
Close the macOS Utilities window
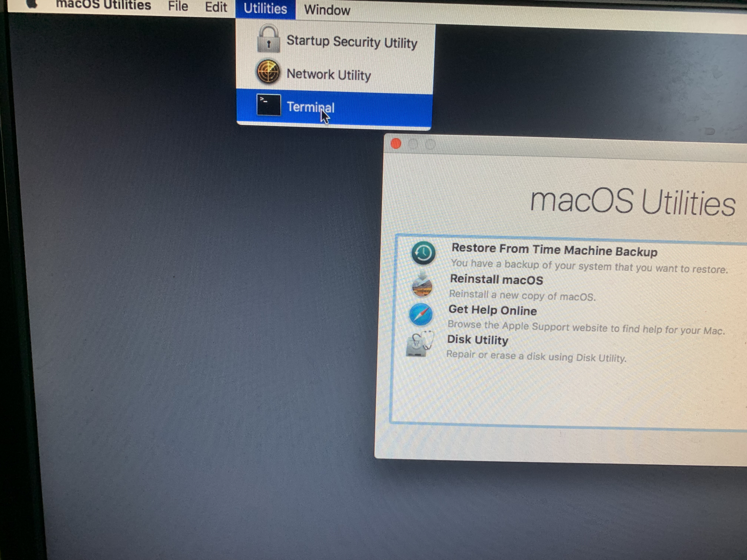click(396, 143)
